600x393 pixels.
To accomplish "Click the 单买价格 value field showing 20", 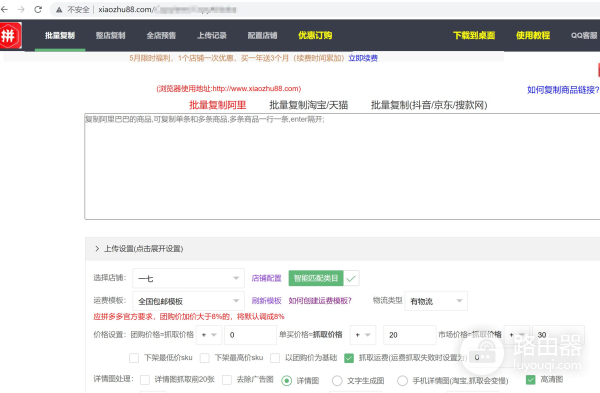I will (x=409, y=335).
